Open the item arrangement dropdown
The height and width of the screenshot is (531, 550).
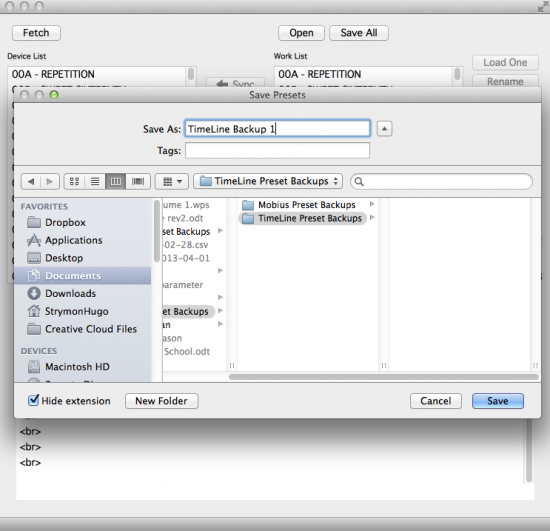172,181
